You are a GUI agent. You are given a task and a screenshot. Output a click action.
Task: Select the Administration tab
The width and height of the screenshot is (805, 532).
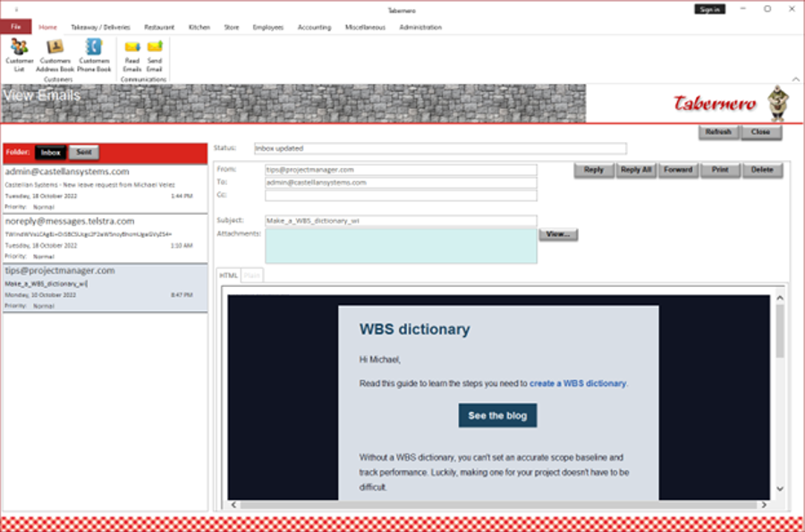pyautogui.click(x=420, y=27)
